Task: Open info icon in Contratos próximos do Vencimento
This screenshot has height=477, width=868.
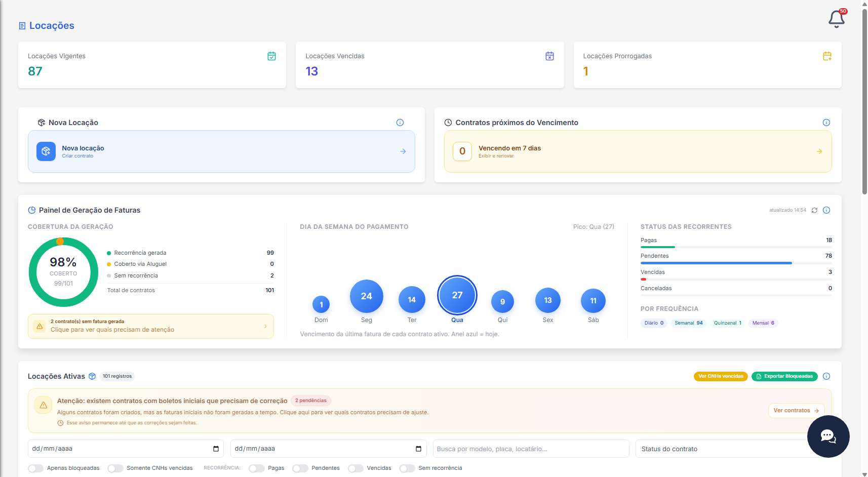Action: pos(826,123)
